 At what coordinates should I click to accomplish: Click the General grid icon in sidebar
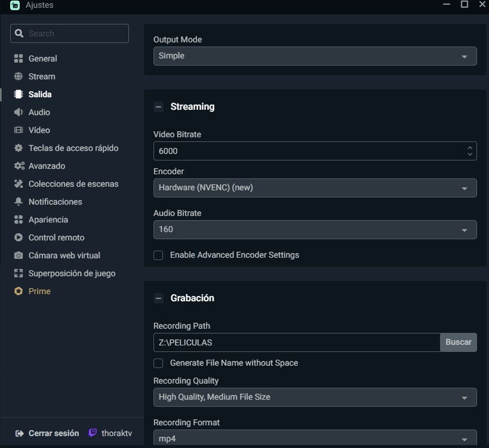click(x=19, y=58)
